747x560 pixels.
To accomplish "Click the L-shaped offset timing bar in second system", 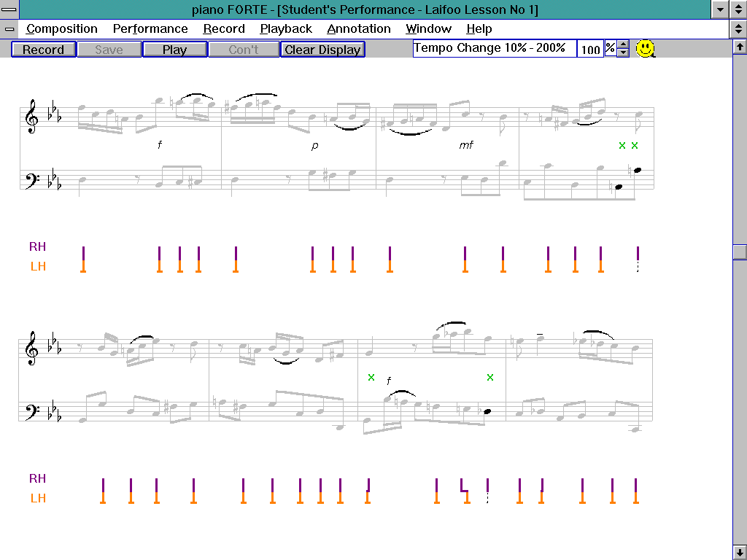I will click(465, 491).
